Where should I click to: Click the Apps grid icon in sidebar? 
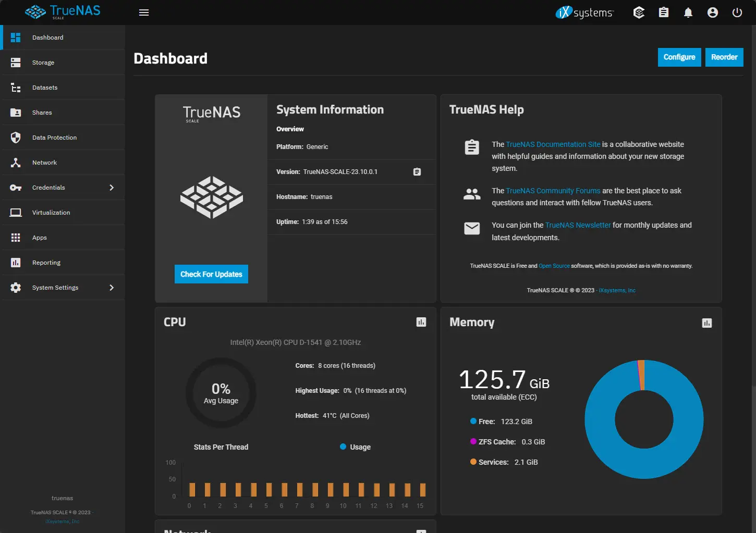coord(16,238)
